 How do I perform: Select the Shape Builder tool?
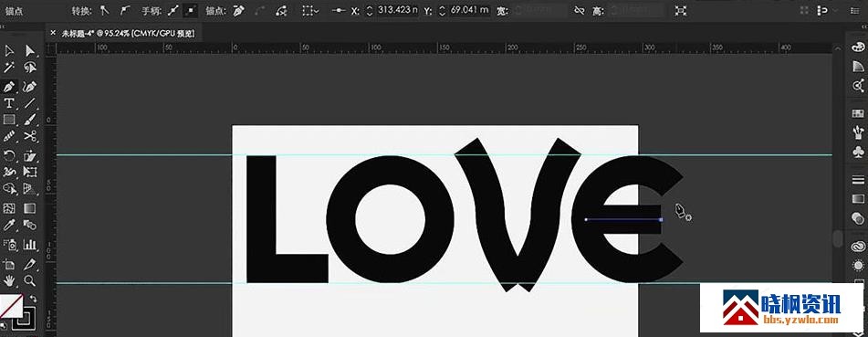point(9,189)
